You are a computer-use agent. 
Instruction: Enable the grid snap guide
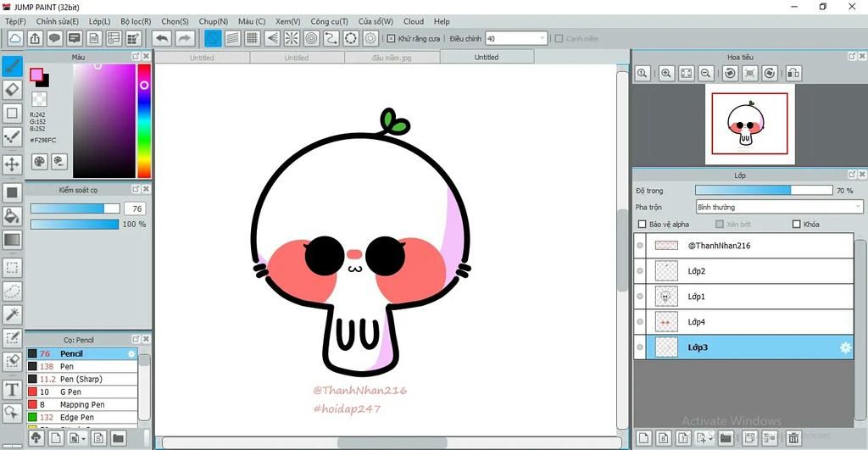point(253,39)
